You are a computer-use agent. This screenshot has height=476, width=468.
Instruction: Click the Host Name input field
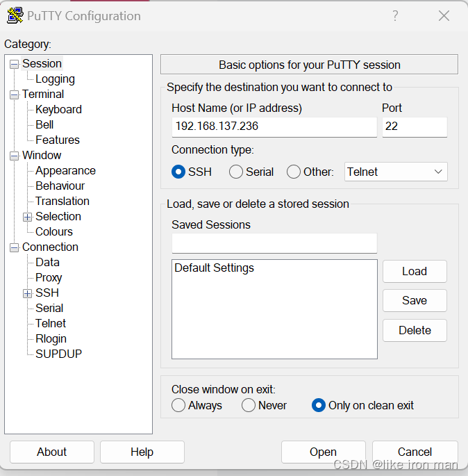[274, 127]
